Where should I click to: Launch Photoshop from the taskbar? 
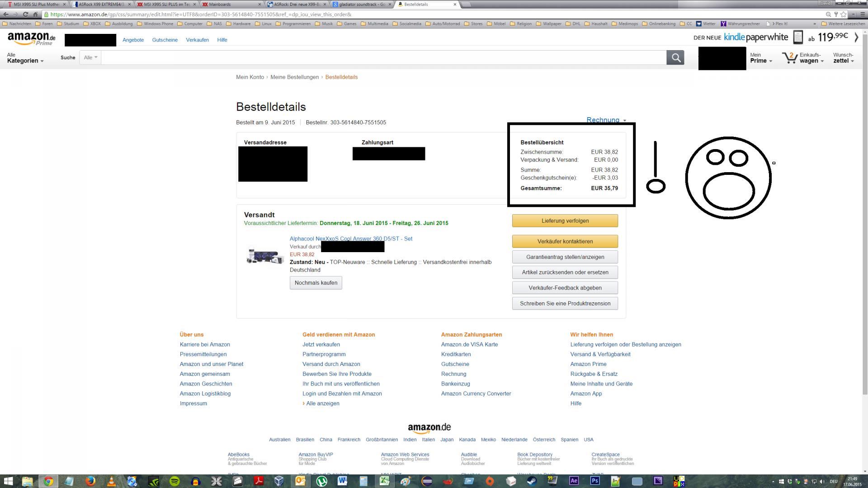pyautogui.click(x=595, y=481)
